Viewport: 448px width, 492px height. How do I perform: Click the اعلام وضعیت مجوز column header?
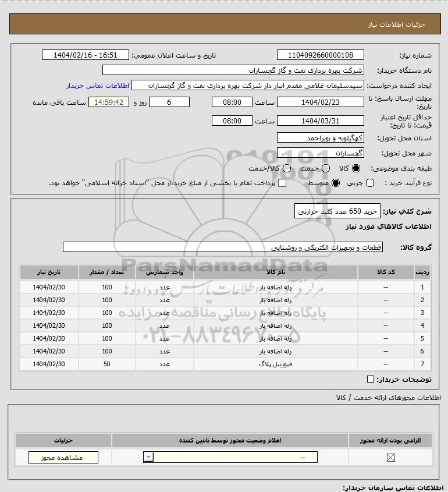(230, 440)
